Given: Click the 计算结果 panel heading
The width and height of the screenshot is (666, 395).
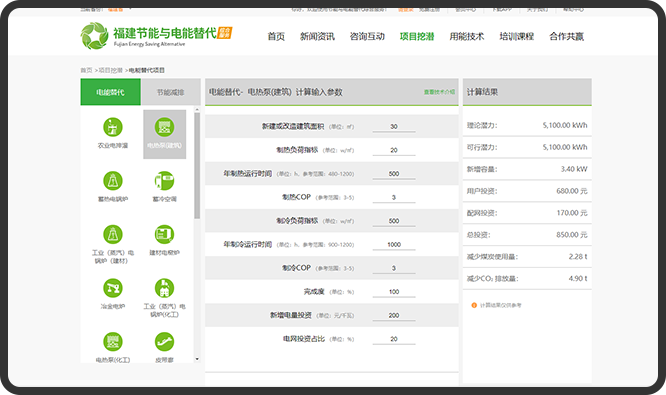Looking at the screenshot, I should [x=483, y=92].
